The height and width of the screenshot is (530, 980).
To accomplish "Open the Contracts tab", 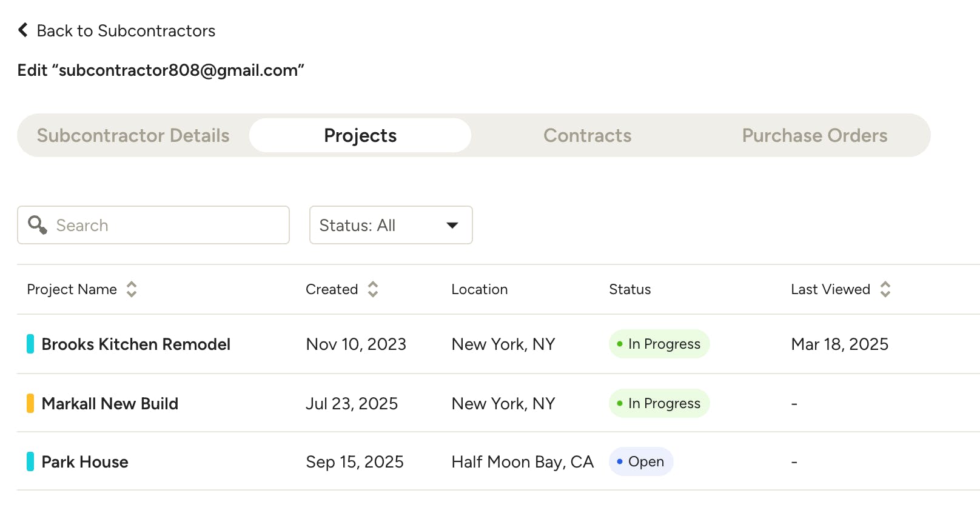I will pos(587,135).
